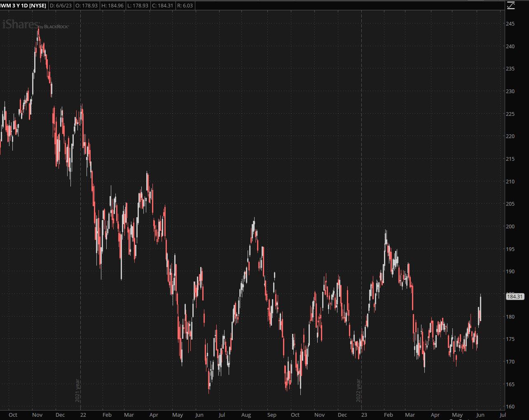Click the 165 price axis value
The width and height of the screenshot is (529, 420).
tap(510, 385)
